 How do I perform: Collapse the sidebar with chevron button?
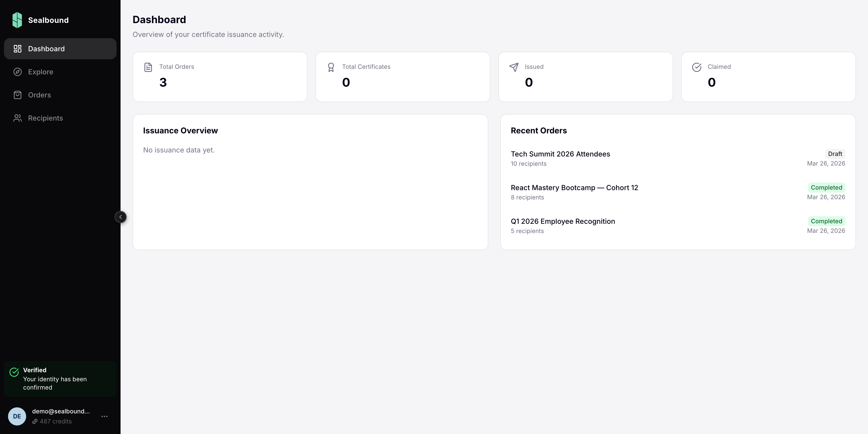coord(121,217)
